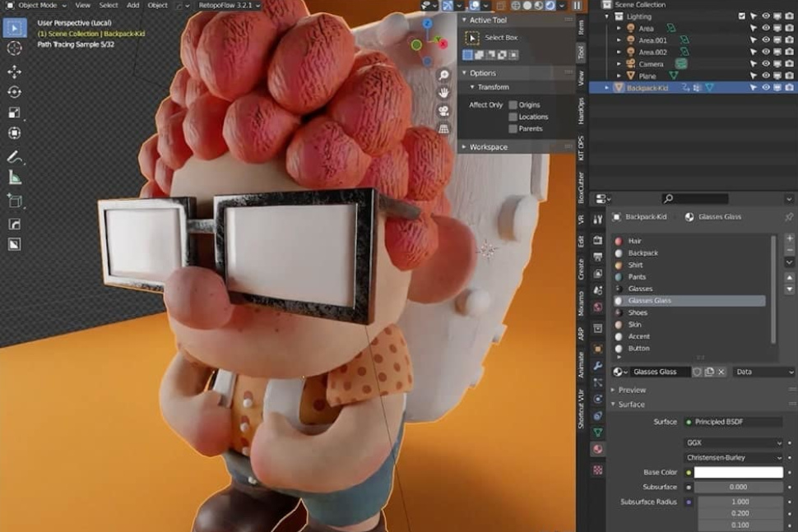Click the Subsurface value field
Image resolution: width=798 pixels, height=532 pixels.
tap(738, 487)
